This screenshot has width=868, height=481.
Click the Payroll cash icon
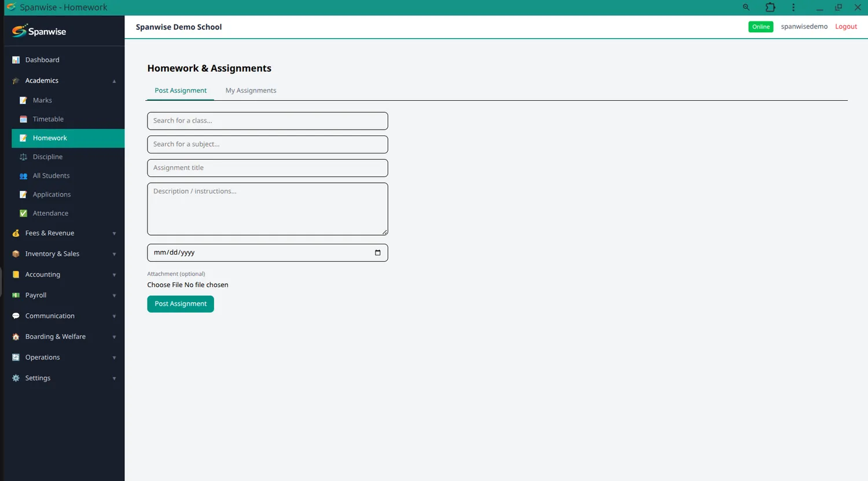tap(16, 295)
